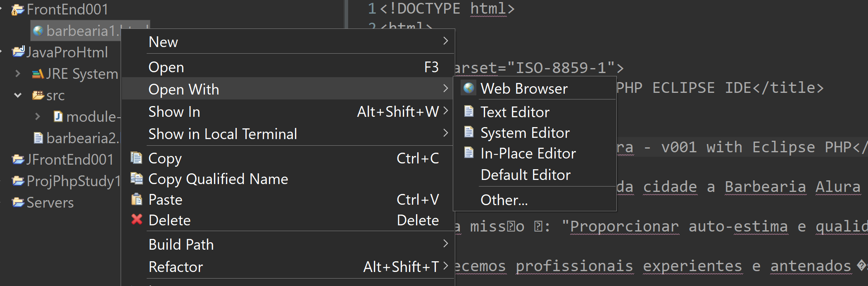The height and width of the screenshot is (286, 868).
Task: Select Other... in Open With submenu
Action: click(x=504, y=200)
